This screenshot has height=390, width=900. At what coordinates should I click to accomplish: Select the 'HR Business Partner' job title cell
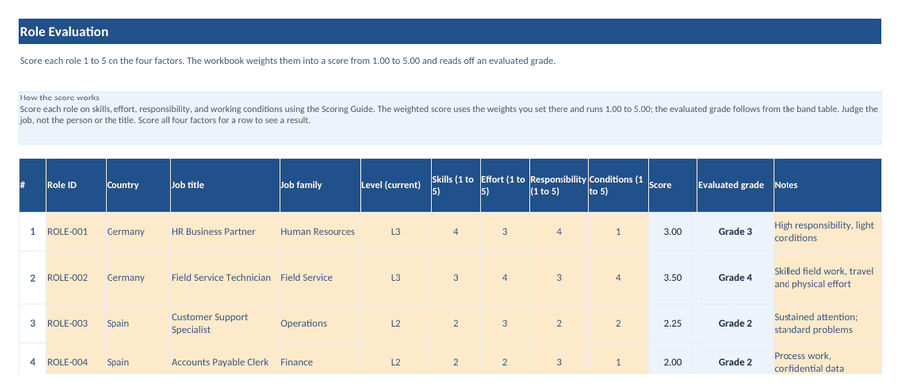[x=225, y=232]
